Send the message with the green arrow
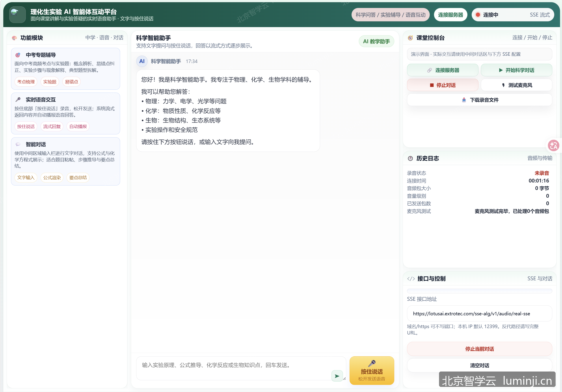The width and height of the screenshot is (562, 392). coord(337,376)
